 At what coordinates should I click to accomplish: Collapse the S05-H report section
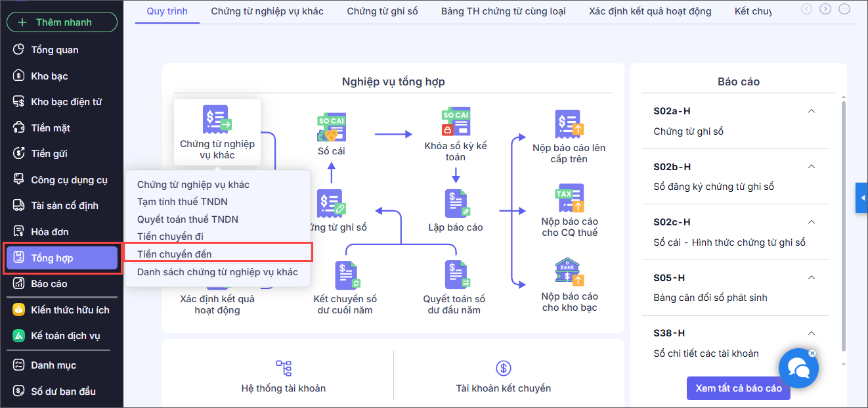(x=812, y=278)
